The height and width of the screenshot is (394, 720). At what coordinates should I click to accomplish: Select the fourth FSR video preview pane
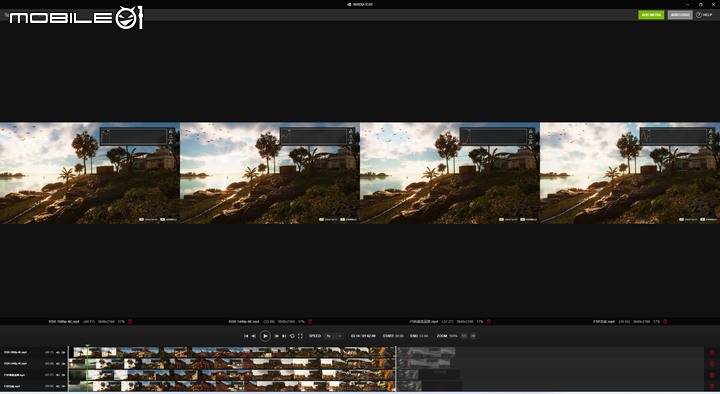coord(630,173)
